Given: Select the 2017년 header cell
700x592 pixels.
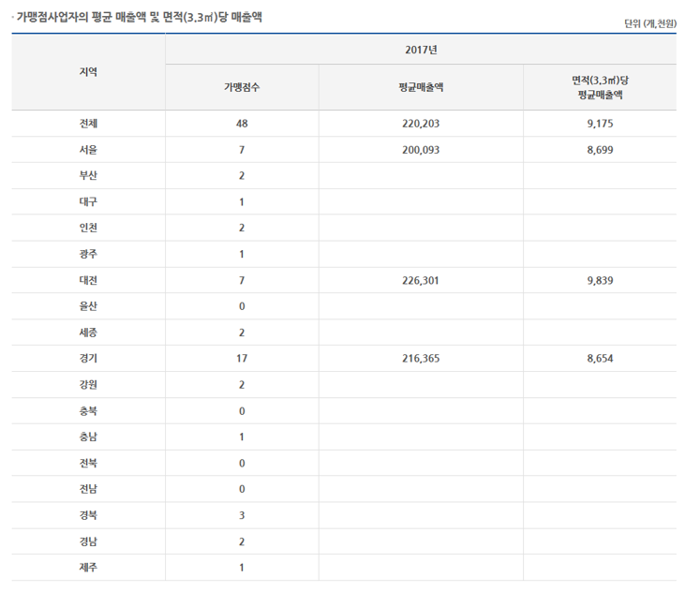Looking at the screenshot, I should click(x=420, y=49).
